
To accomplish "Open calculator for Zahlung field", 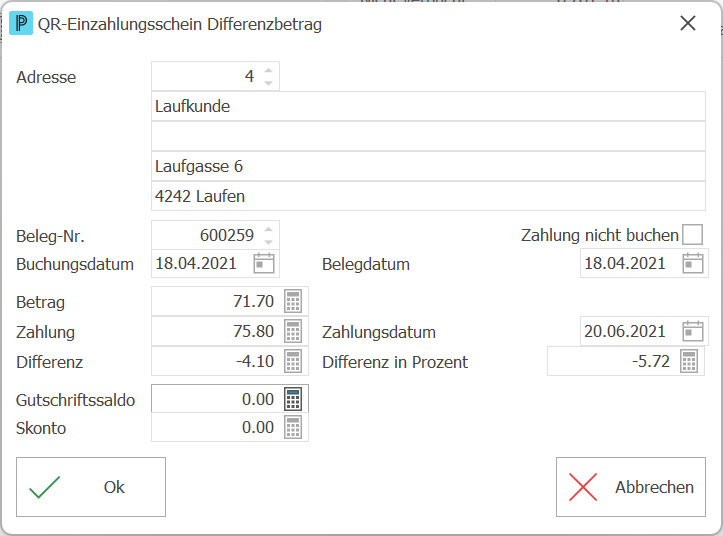I will pos(293,331).
